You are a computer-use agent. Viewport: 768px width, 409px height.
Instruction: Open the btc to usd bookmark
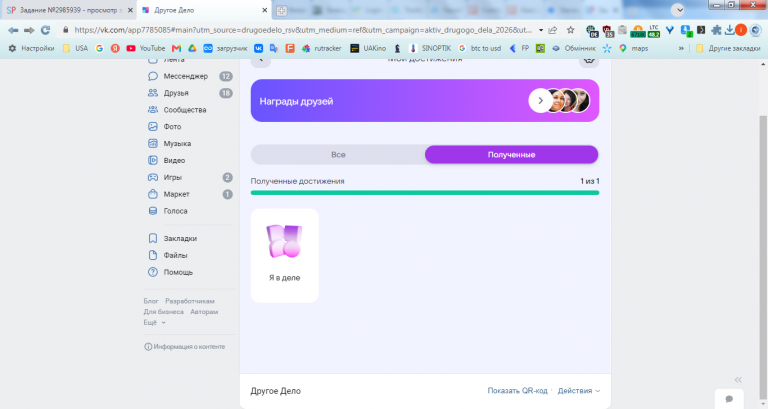480,48
